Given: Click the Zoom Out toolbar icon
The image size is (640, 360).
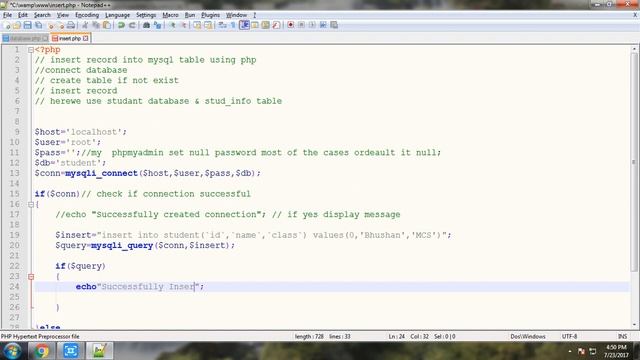Looking at the screenshot, I should [x=183, y=25].
